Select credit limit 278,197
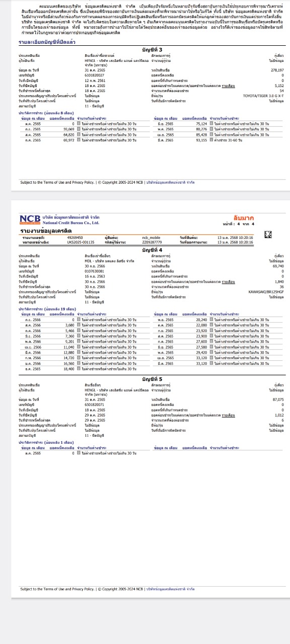Screen dimensions: 290x644 click(277, 70)
